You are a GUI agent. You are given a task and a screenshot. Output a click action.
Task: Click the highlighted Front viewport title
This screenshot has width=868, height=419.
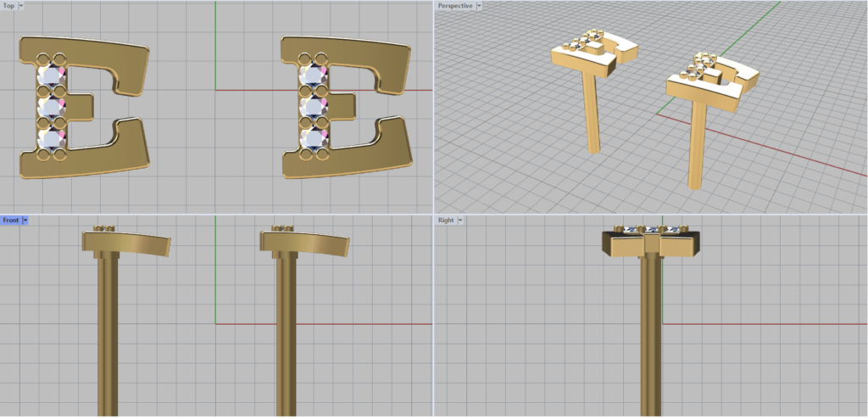(10, 221)
